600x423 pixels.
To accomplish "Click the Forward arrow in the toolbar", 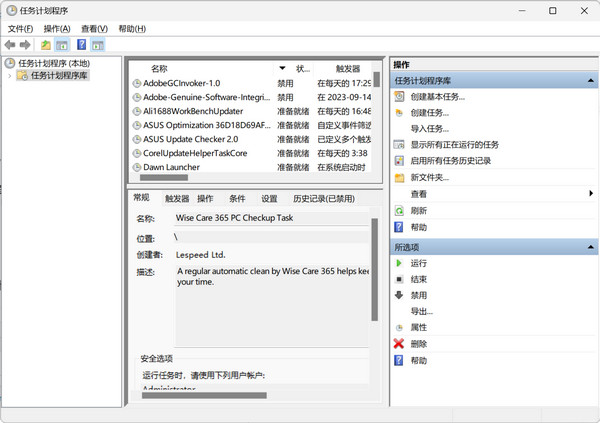I will pos(25,45).
